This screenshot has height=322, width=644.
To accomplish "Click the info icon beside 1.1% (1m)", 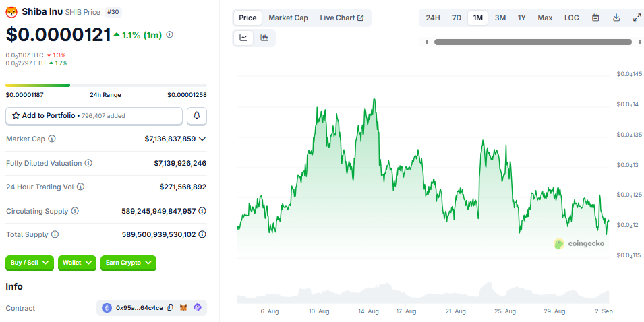I will point(169,35).
